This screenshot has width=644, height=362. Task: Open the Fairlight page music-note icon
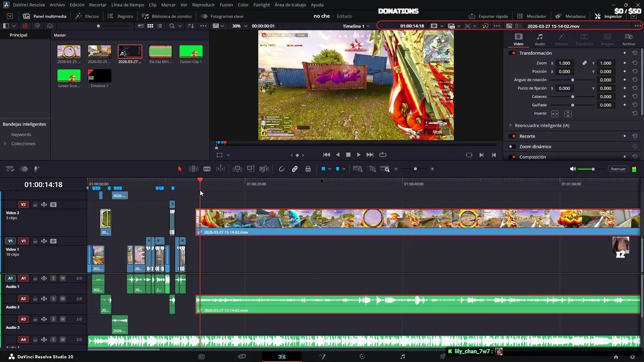pos(403,356)
